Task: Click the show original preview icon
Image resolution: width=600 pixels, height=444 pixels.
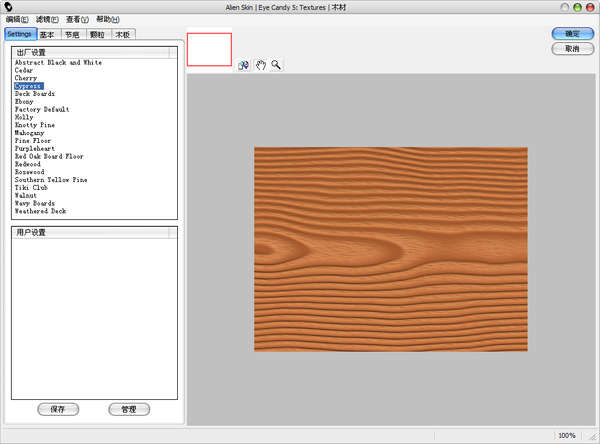Action: tap(244, 65)
